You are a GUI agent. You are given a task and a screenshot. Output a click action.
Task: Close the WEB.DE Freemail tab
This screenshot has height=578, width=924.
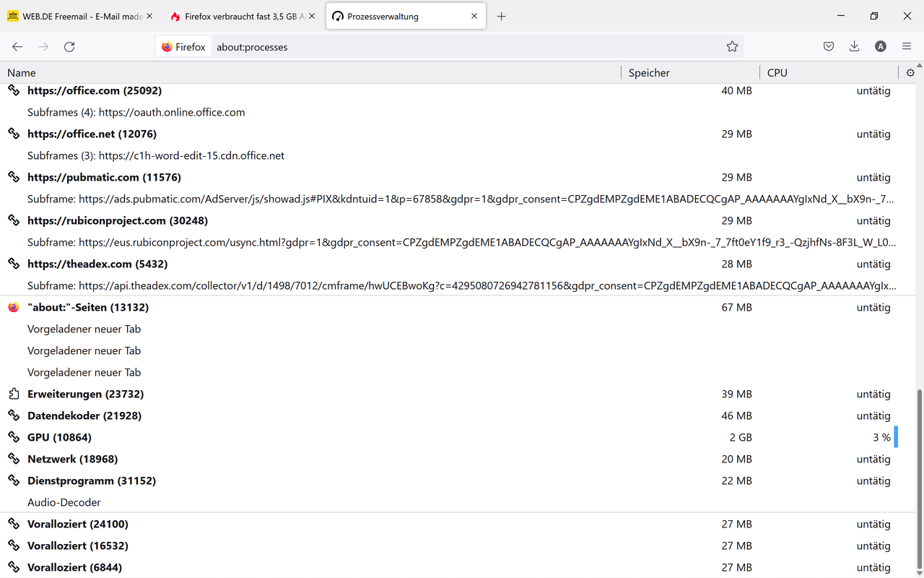click(149, 17)
